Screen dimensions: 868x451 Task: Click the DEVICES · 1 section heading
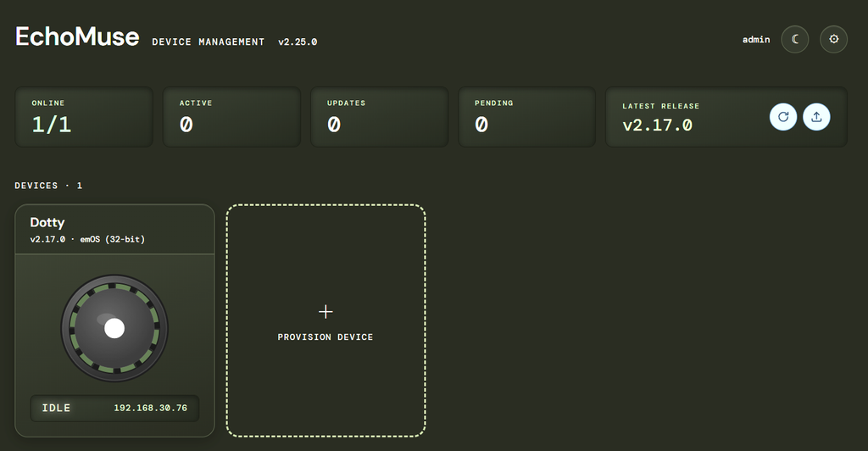coord(48,186)
